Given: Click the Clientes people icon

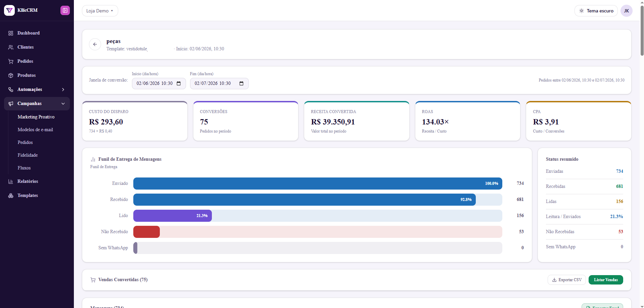Looking at the screenshot, I should point(11,47).
